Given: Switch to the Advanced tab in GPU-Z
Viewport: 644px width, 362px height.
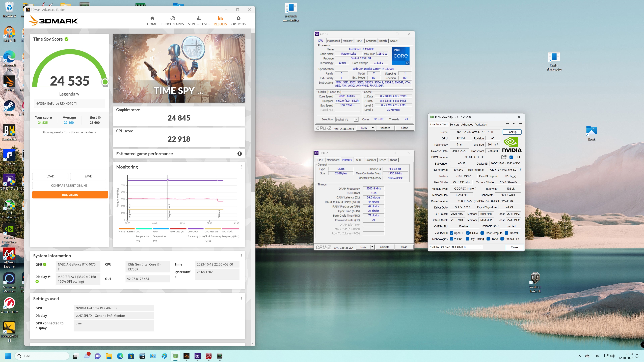Looking at the screenshot, I should 467,124.
